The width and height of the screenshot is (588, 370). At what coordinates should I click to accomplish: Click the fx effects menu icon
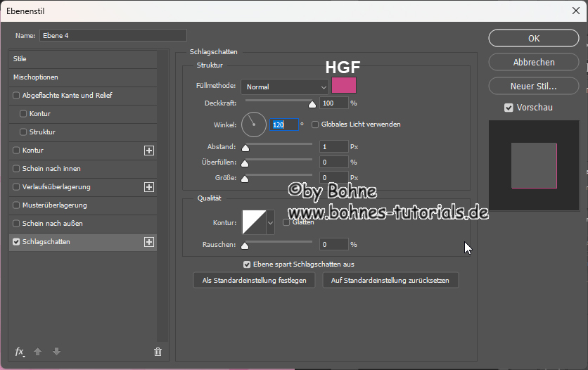click(x=20, y=352)
